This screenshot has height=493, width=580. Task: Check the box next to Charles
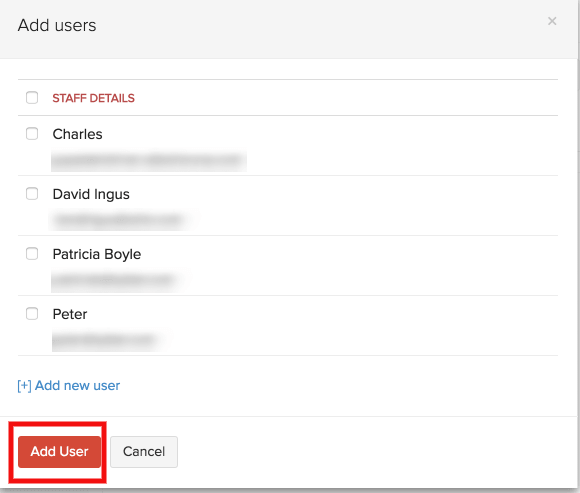click(32, 134)
